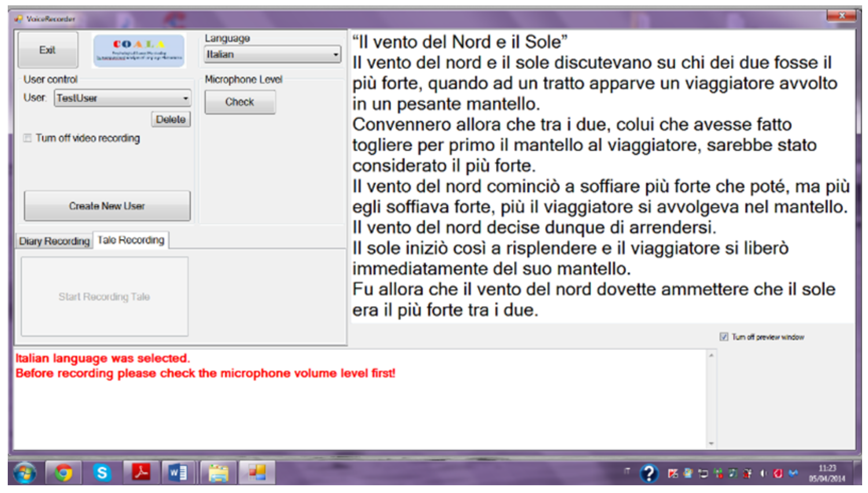This screenshot has width=868, height=493.
Task: Open Skype from the taskbar
Action: coord(102,473)
